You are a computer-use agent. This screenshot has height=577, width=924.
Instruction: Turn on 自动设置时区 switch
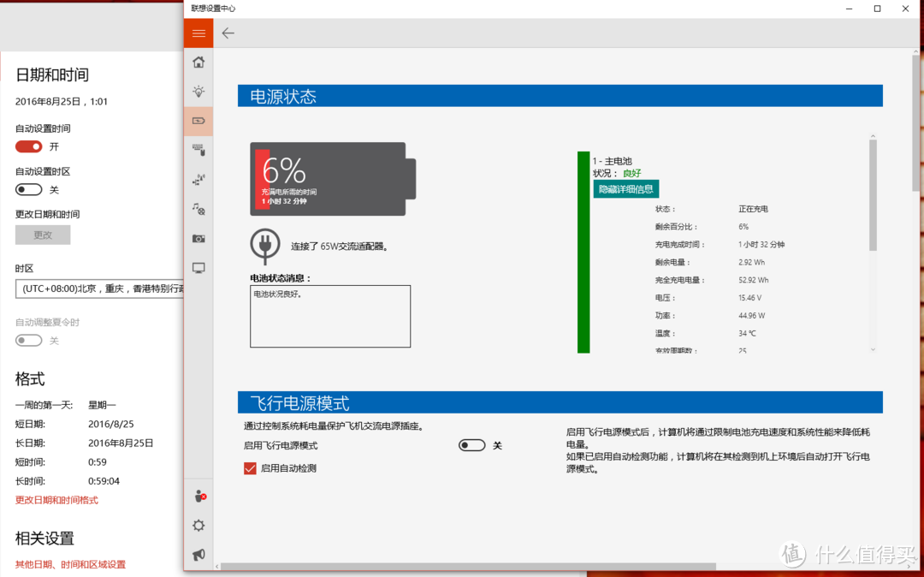point(29,190)
